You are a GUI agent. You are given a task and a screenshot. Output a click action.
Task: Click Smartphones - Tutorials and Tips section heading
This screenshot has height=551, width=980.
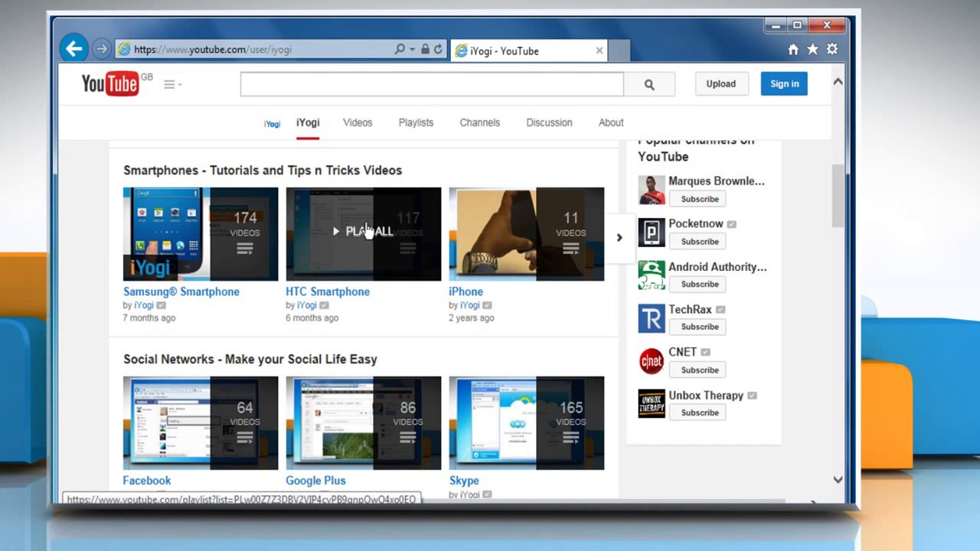(x=263, y=170)
